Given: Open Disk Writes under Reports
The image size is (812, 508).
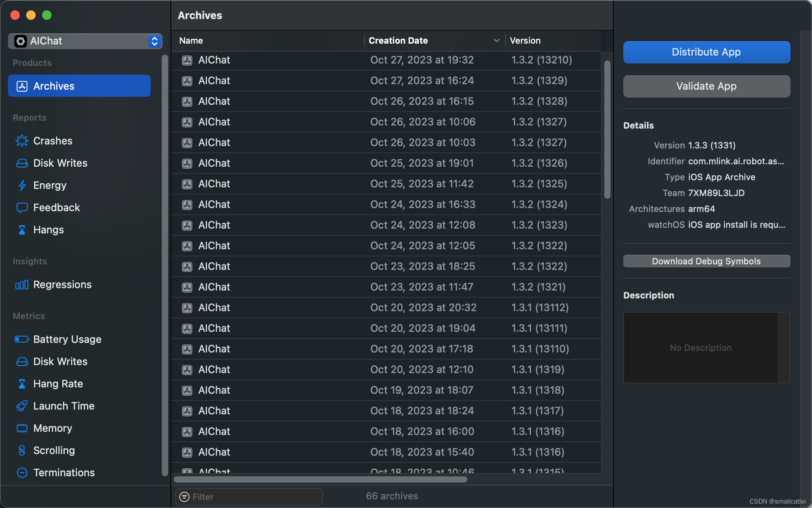Looking at the screenshot, I should (x=60, y=163).
